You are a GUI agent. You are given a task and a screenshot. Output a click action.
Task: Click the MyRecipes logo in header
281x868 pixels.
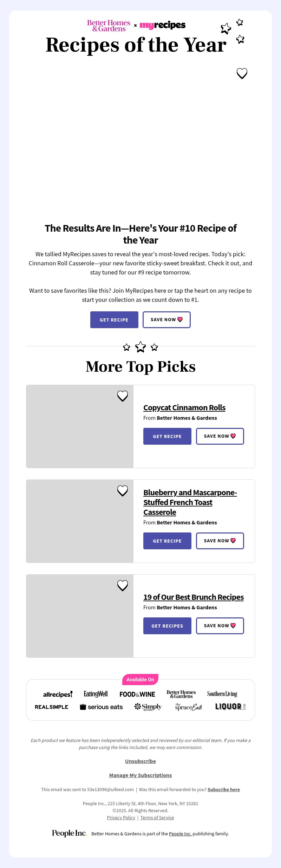click(163, 25)
